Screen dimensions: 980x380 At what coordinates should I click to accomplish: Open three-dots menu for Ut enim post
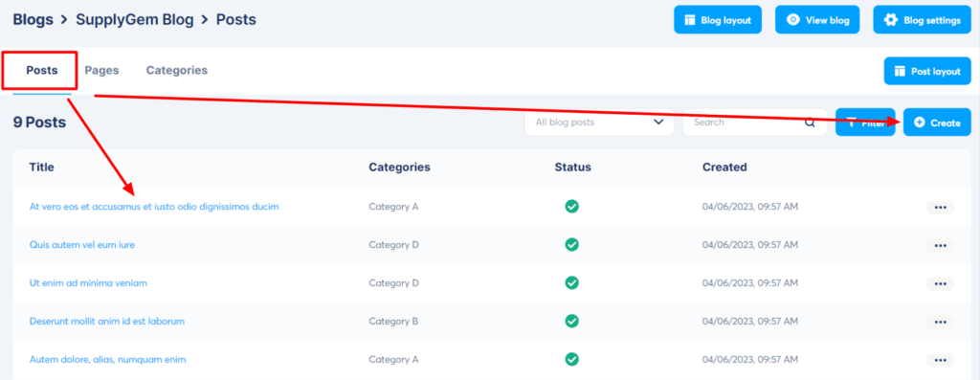coord(940,283)
